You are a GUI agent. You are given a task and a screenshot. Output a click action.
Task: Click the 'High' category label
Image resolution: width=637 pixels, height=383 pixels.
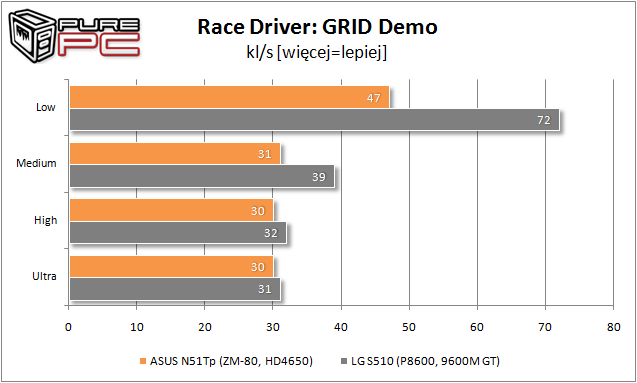(46, 221)
